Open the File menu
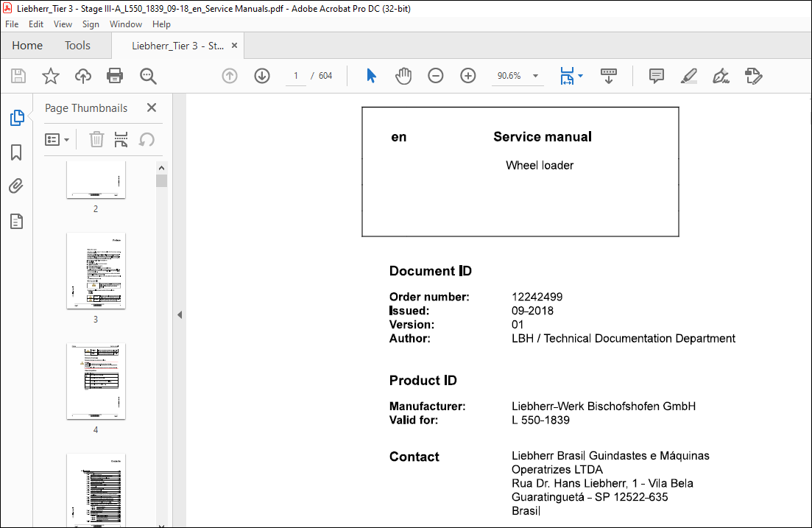This screenshot has width=812, height=528. (12, 24)
